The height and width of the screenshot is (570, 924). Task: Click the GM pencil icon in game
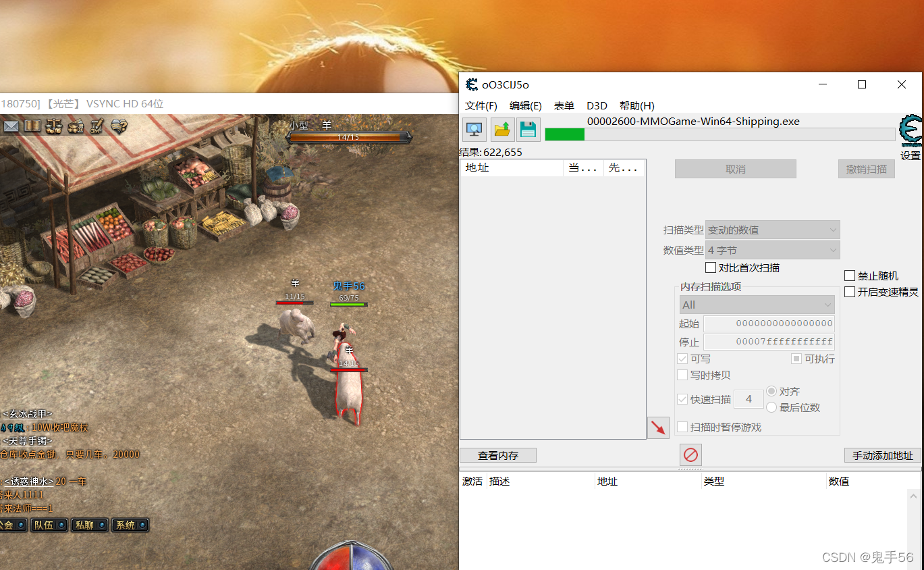(x=97, y=126)
